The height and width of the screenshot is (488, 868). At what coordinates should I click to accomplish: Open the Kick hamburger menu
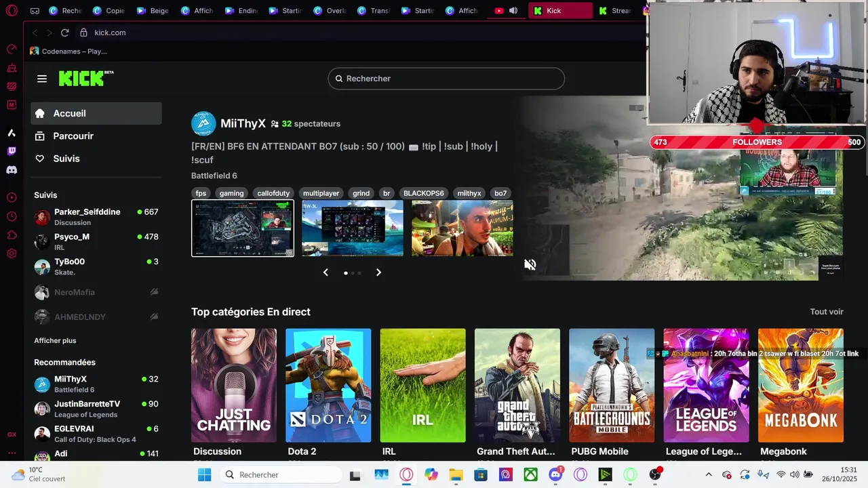(42, 79)
